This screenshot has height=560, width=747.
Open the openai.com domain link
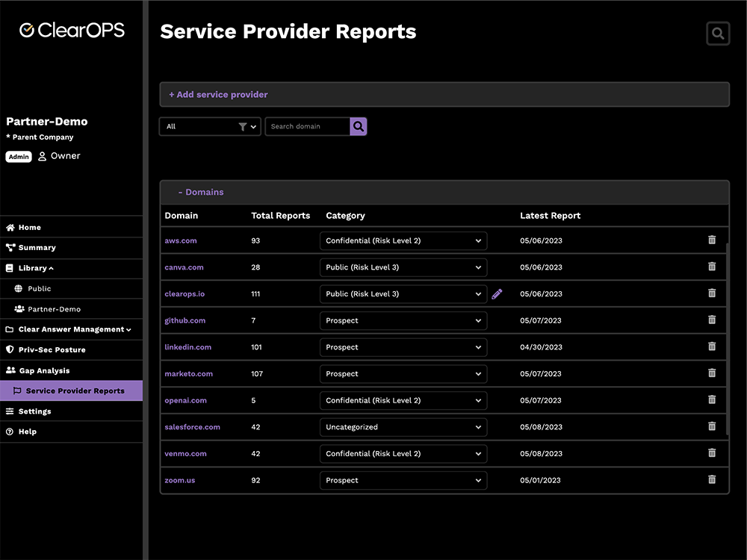[x=185, y=401]
